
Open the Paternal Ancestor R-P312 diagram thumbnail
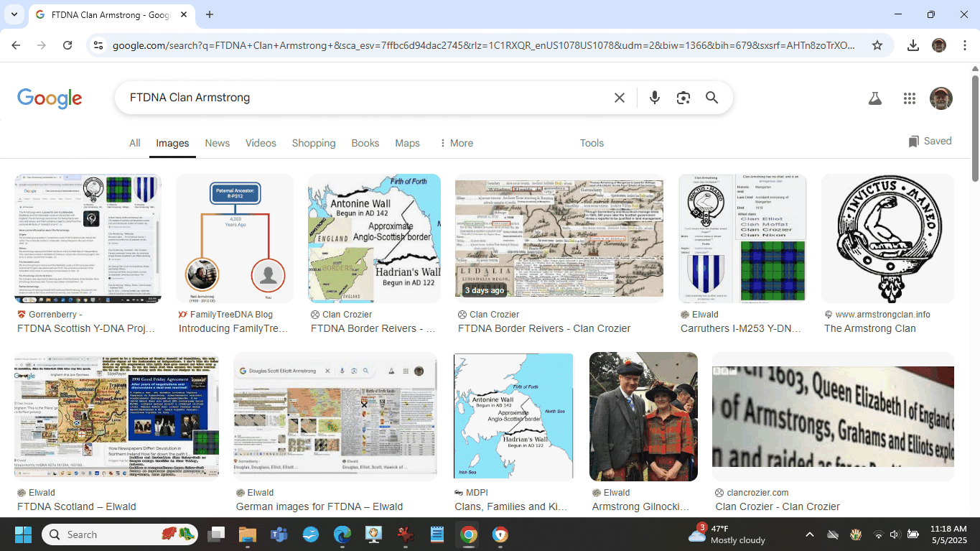[235, 239]
